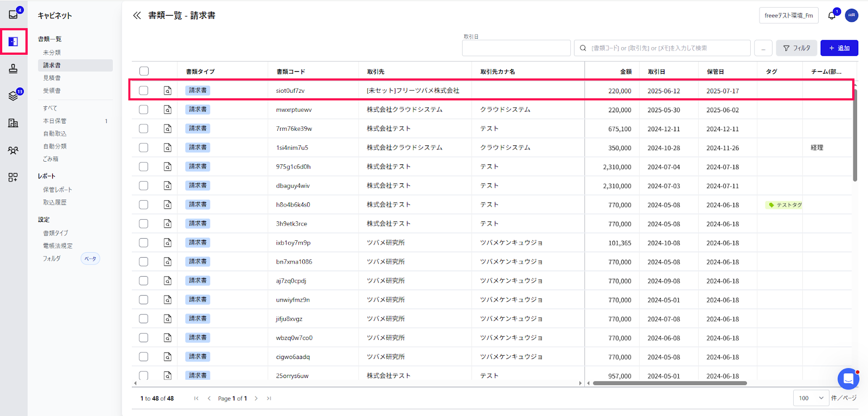
Task: Select 見積書 in the sidebar
Action: (x=52, y=78)
